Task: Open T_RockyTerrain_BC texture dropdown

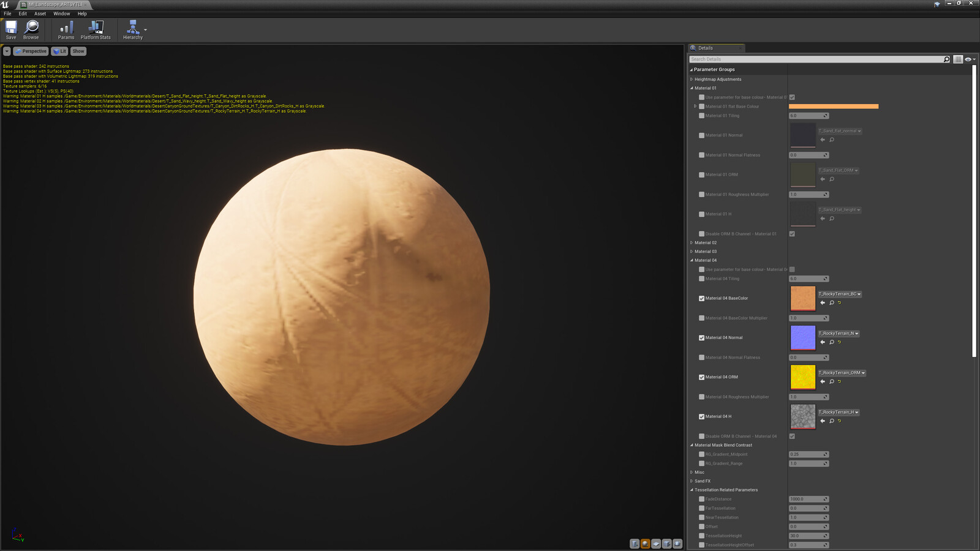Action: (x=840, y=294)
